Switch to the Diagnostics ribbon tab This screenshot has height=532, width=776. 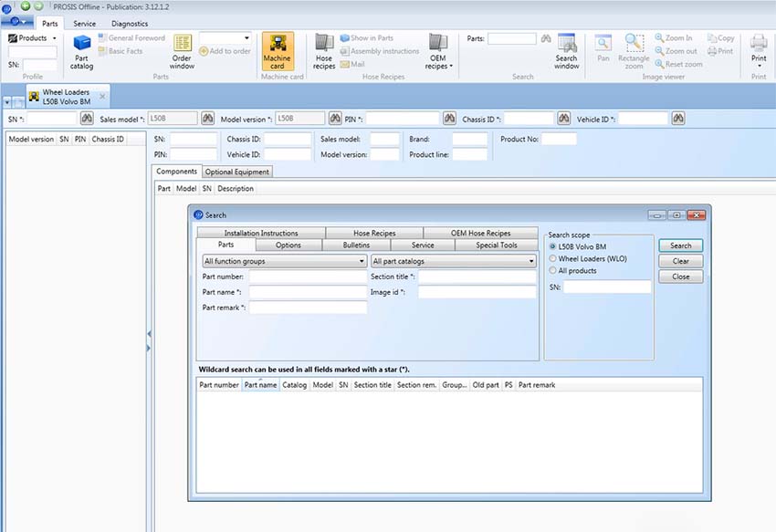pos(130,23)
